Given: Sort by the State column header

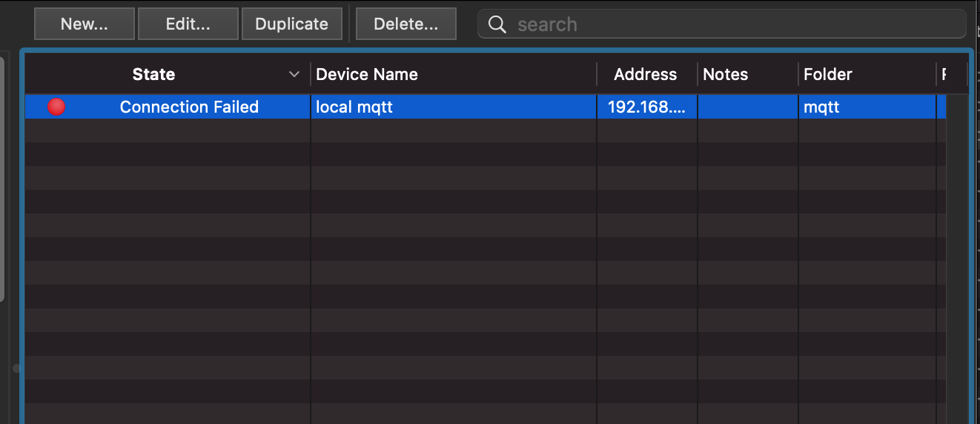Looking at the screenshot, I should tap(154, 74).
